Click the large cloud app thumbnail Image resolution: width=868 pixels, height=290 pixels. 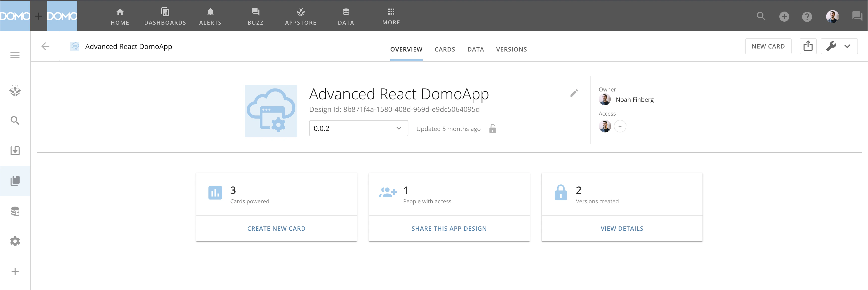(270, 111)
